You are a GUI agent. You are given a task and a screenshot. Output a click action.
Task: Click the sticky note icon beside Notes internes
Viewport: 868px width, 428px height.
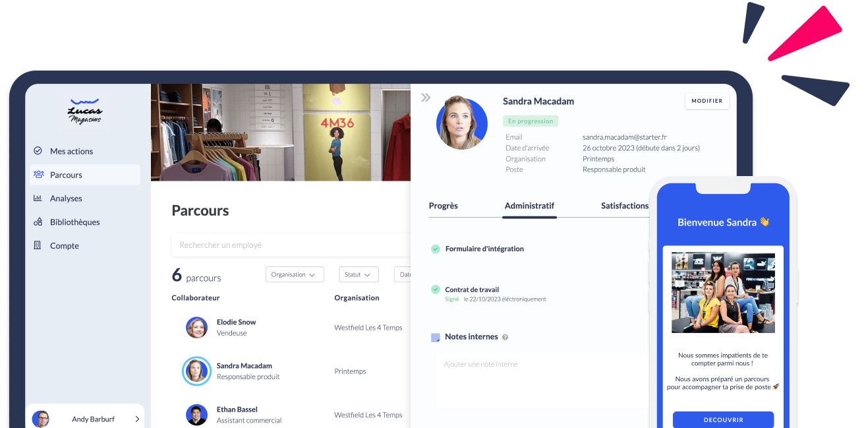pyautogui.click(x=436, y=338)
